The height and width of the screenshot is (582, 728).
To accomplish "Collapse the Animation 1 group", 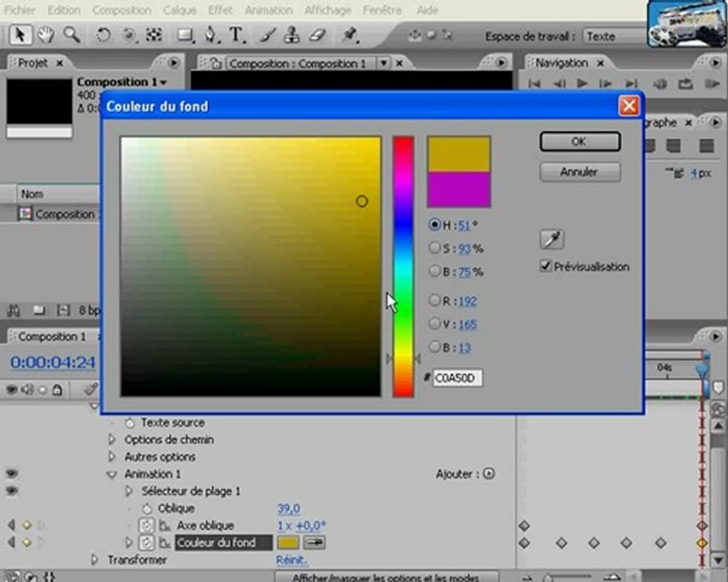I will (x=112, y=474).
